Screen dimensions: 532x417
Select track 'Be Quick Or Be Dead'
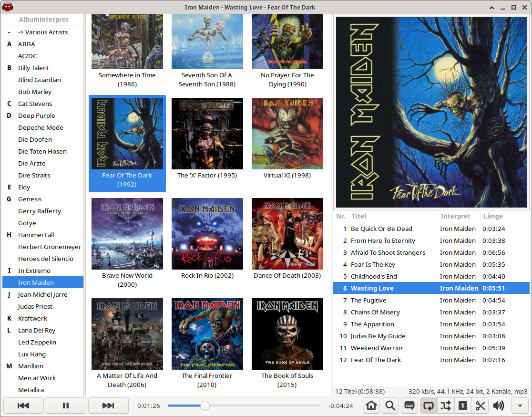coord(431,229)
